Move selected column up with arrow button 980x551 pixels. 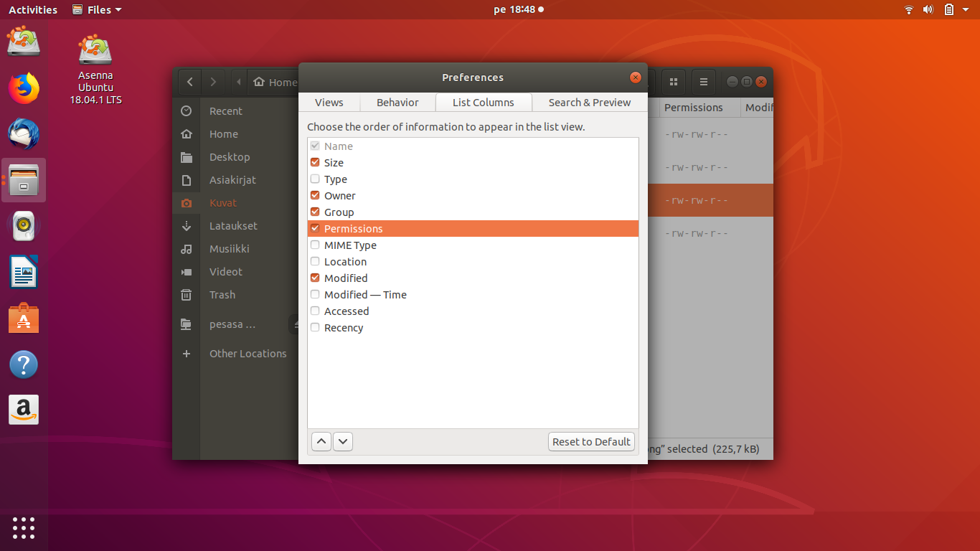[x=321, y=441]
